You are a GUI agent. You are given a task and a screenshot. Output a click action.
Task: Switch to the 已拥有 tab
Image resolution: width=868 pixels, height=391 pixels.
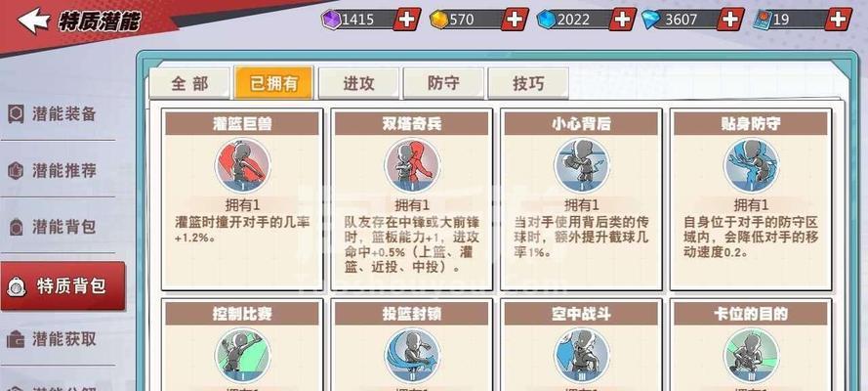coord(274,84)
